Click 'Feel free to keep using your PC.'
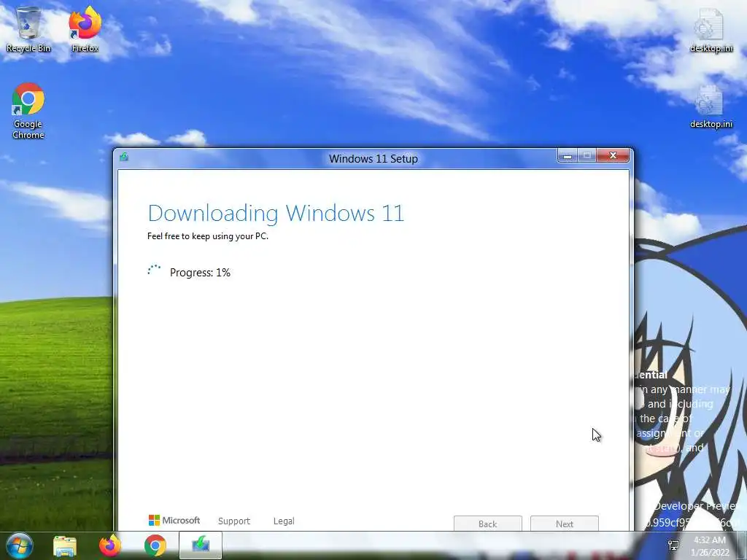 (x=208, y=236)
